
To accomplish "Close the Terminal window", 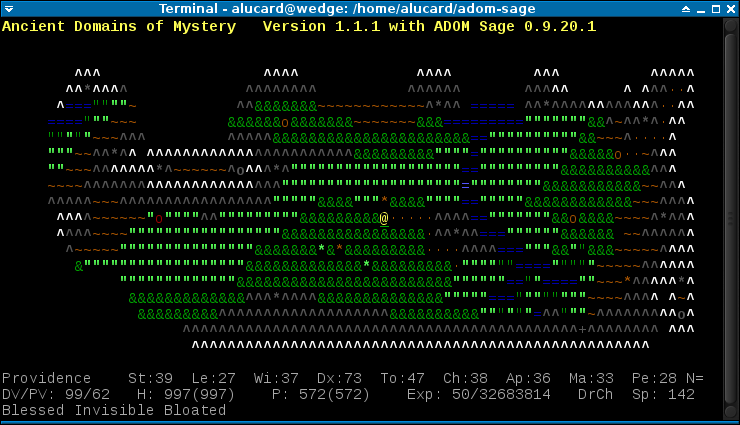I will (731, 8).
